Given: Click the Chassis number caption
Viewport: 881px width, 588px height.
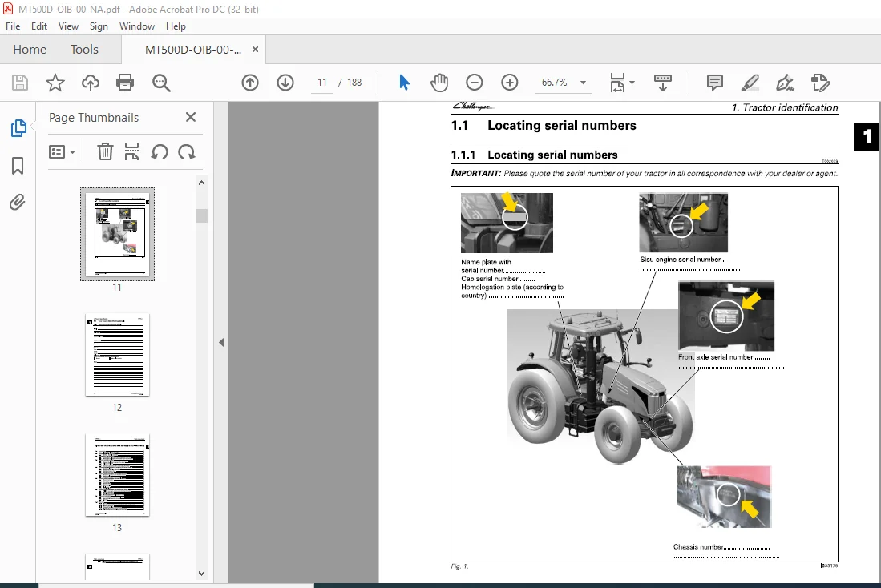Looking at the screenshot, I should [x=721, y=547].
